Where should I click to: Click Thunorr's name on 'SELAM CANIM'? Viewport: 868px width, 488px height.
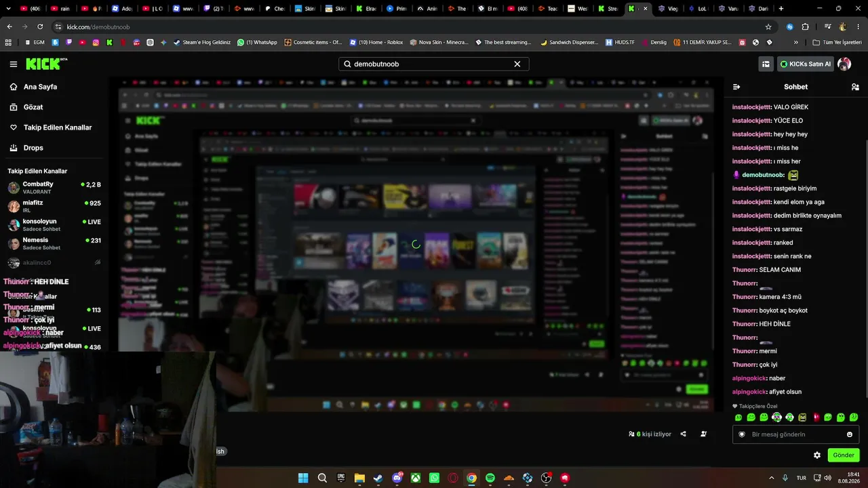[x=745, y=270]
